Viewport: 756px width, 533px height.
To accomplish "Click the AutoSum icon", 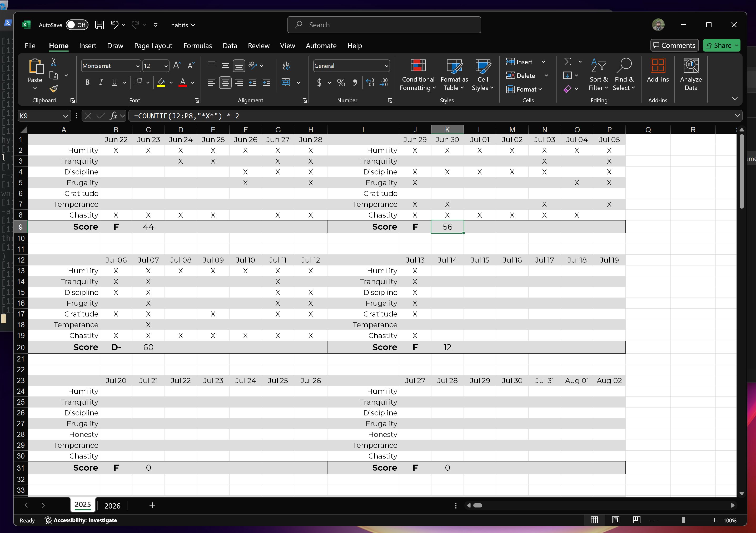I will click(567, 62).
